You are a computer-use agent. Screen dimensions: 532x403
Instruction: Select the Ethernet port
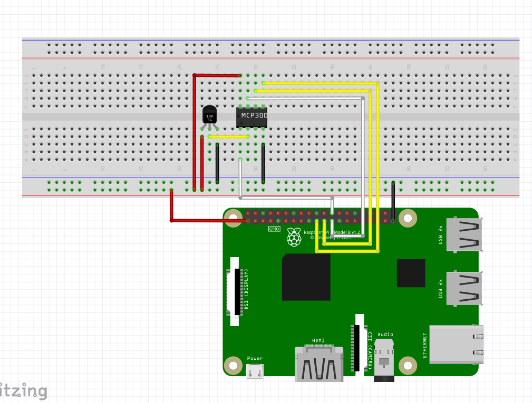456,345
